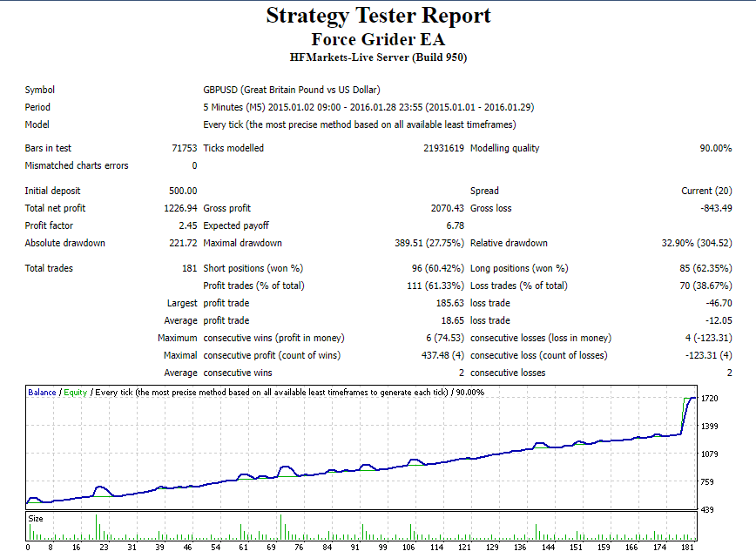This screenshot has height=558, width=756.
Task: Click 'consecutive profit (count of wins)' label
Action: click(272, 356)
